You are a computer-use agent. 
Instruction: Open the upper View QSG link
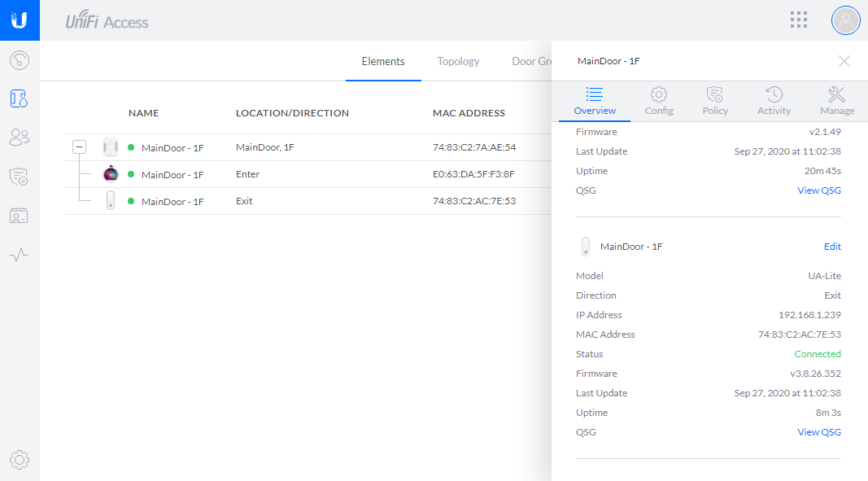click(818, 190)
